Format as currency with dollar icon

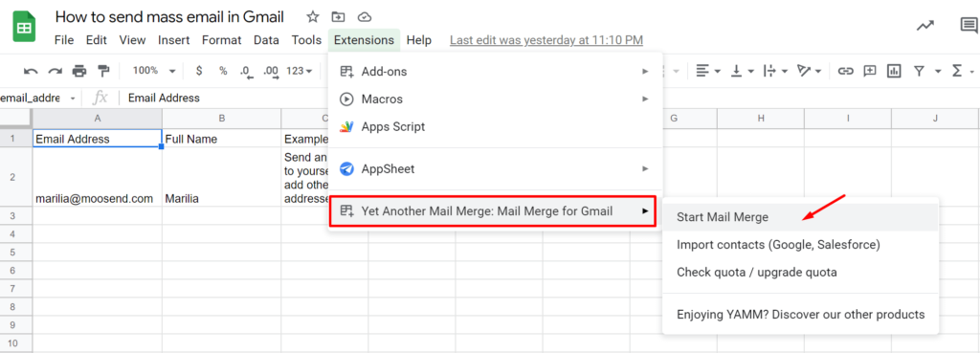(x=199, y=71)
